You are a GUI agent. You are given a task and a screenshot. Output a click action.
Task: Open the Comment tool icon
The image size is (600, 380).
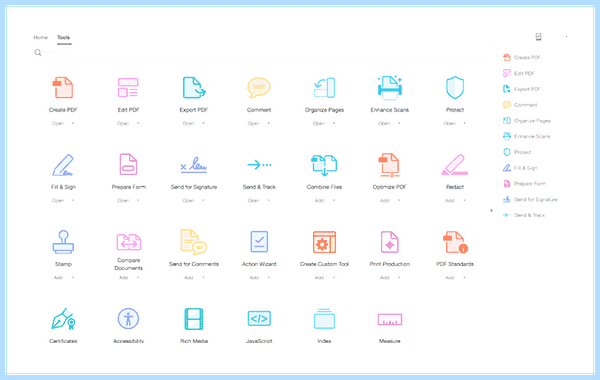click(259, 88)
